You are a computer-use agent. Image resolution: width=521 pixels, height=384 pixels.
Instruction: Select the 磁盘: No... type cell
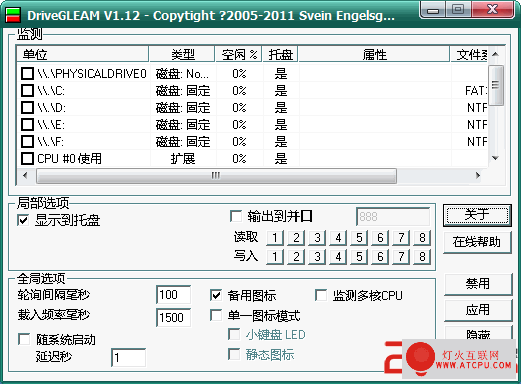pyautogui.click(x=182, y=74)
